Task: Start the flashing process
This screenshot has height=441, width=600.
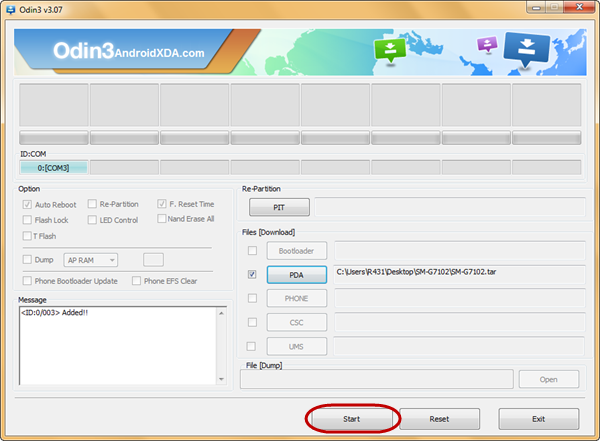Action: coord(352,419)
